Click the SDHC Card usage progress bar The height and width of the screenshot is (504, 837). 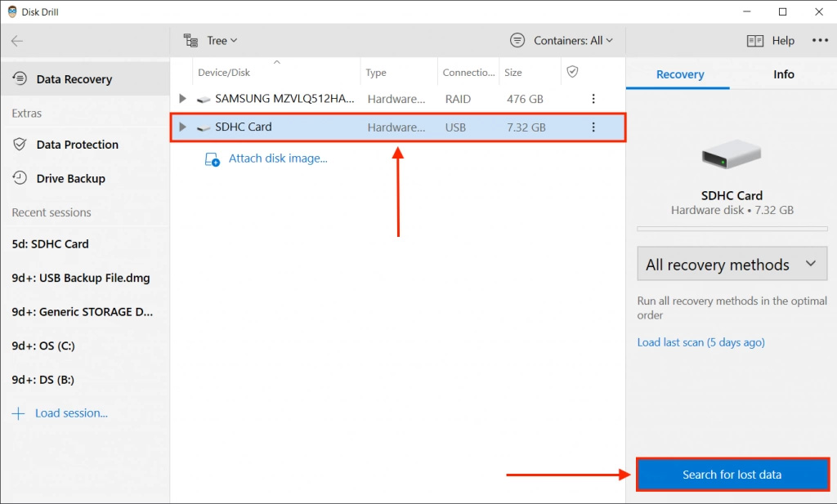point(732,229)
